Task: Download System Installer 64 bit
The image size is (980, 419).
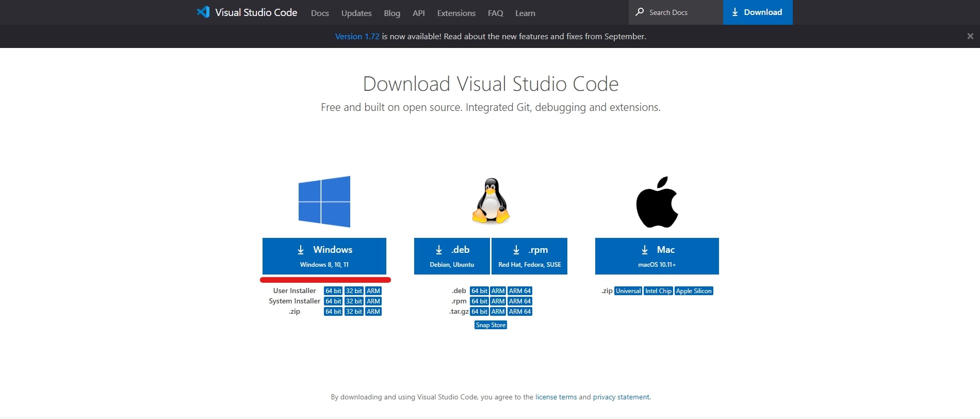Action: 333,301
